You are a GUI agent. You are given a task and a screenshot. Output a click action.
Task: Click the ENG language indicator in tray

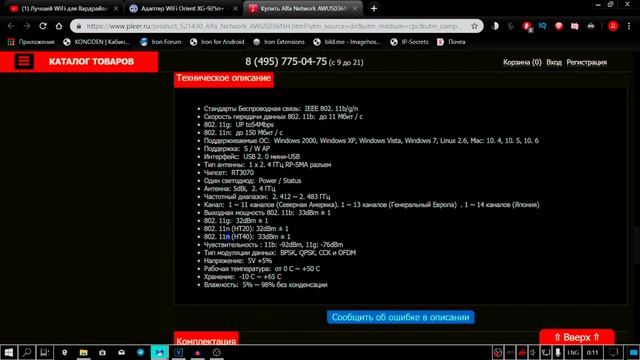(x=573, y=353)
